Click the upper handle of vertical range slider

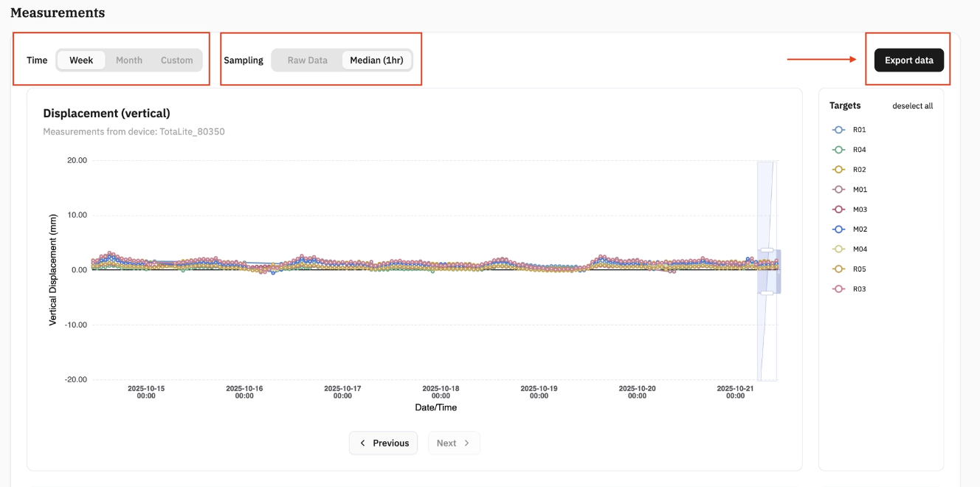click(767, 250)
